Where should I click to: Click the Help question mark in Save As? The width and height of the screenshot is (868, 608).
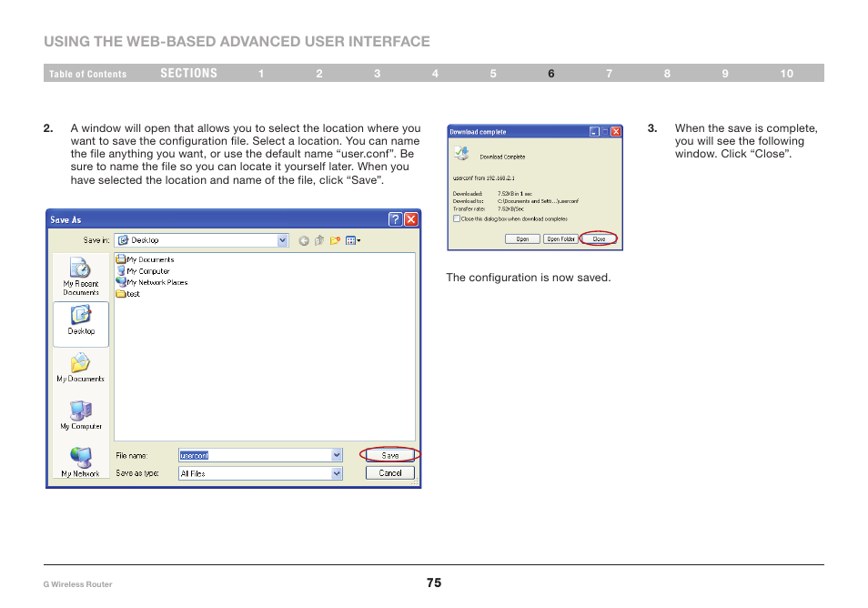click(x=395, y=219)
